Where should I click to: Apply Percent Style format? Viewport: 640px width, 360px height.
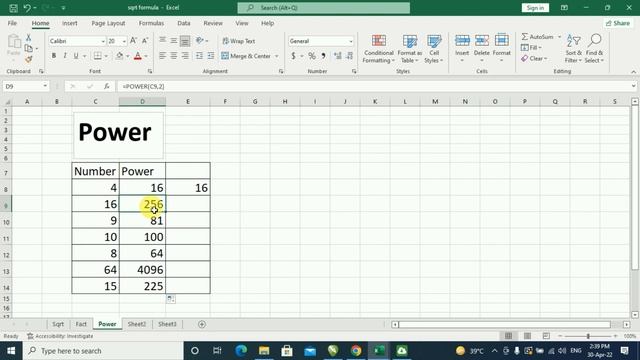(312, 56)
